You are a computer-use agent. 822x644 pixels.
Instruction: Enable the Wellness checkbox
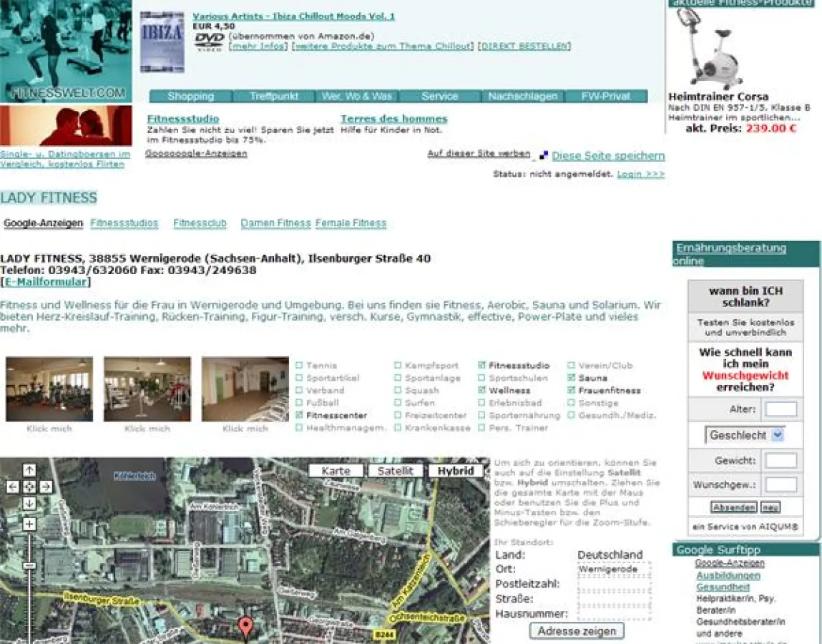coord(483,389)
